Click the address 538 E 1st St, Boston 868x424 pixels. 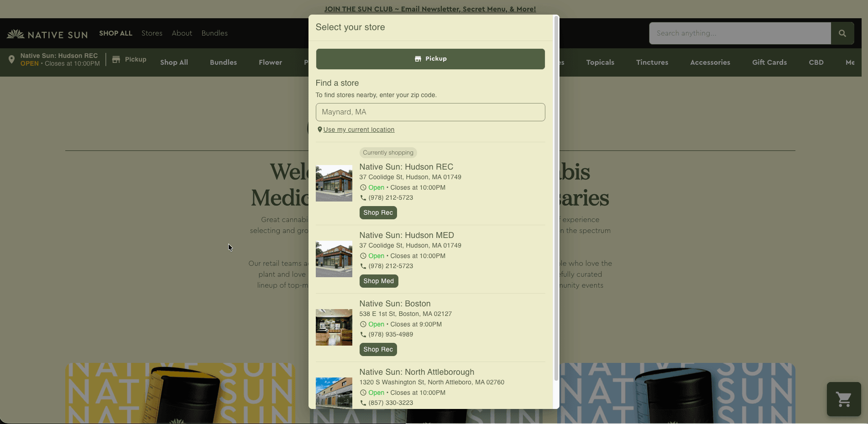coord(405,314)
